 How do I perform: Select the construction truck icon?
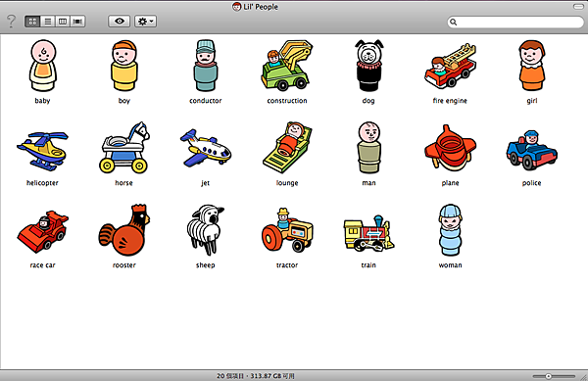tap(287, 66)
